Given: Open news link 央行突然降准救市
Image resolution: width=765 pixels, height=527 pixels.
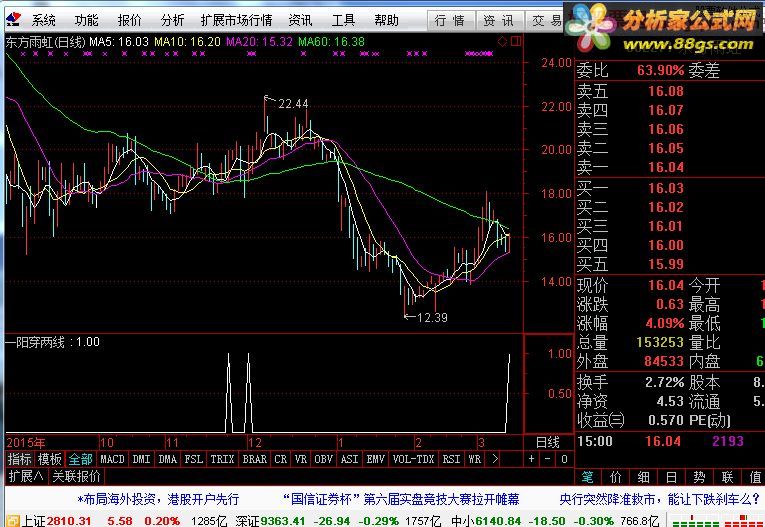Looking at the screenshot, I should [x=660, y=499].
